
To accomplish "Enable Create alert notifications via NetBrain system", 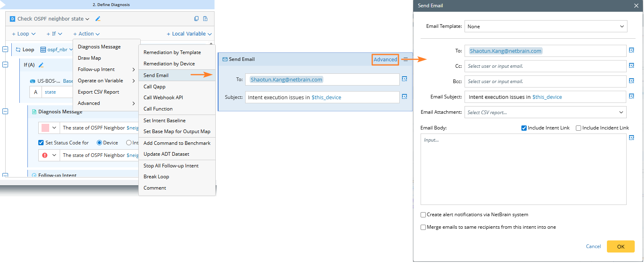I will 423,215.
